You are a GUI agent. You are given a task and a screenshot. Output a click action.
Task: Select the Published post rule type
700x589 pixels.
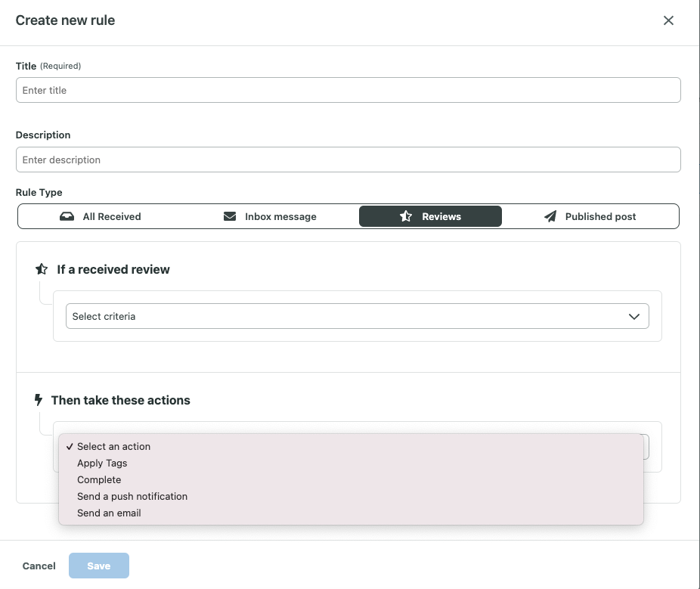(591, 216)
